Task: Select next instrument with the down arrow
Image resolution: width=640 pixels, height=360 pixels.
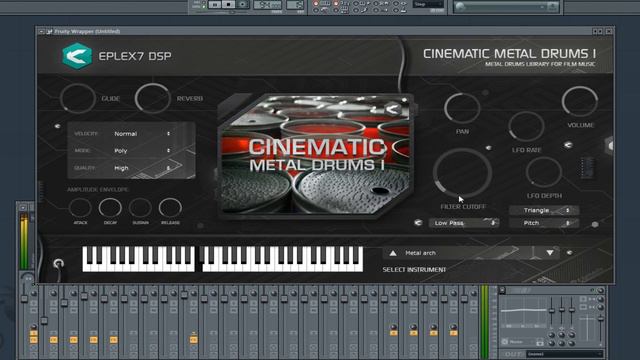Action: [x=550, y=253]
